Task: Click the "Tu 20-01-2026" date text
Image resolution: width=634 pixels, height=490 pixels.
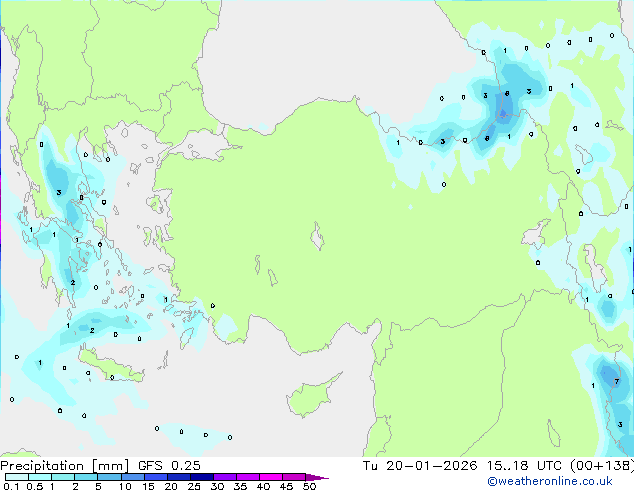Action: coord(420,465)
